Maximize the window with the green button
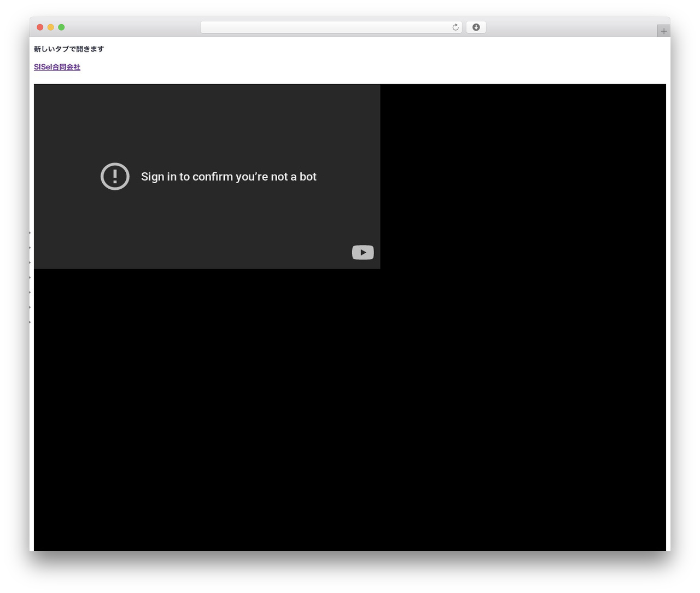 [61, 27]
